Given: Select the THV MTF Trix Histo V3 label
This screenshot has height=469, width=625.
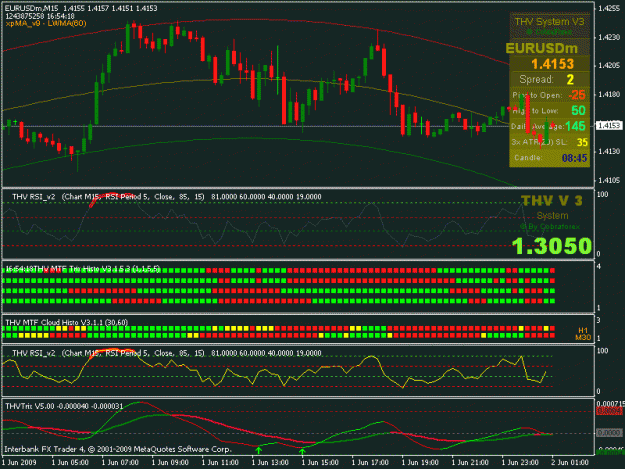Looking at the screenshot, I should pos(83,269).
